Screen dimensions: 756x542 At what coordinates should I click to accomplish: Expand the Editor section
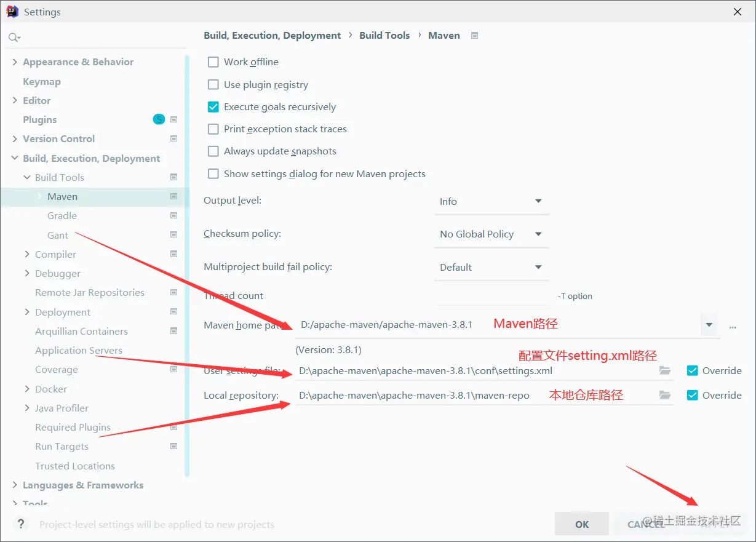point(15,100)
